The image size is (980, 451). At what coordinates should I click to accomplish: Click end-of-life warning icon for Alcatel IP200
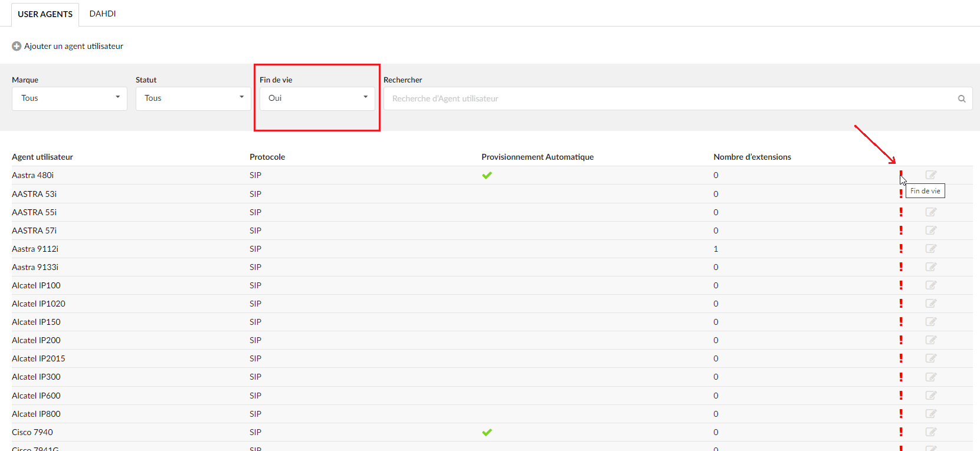(901, 340)
